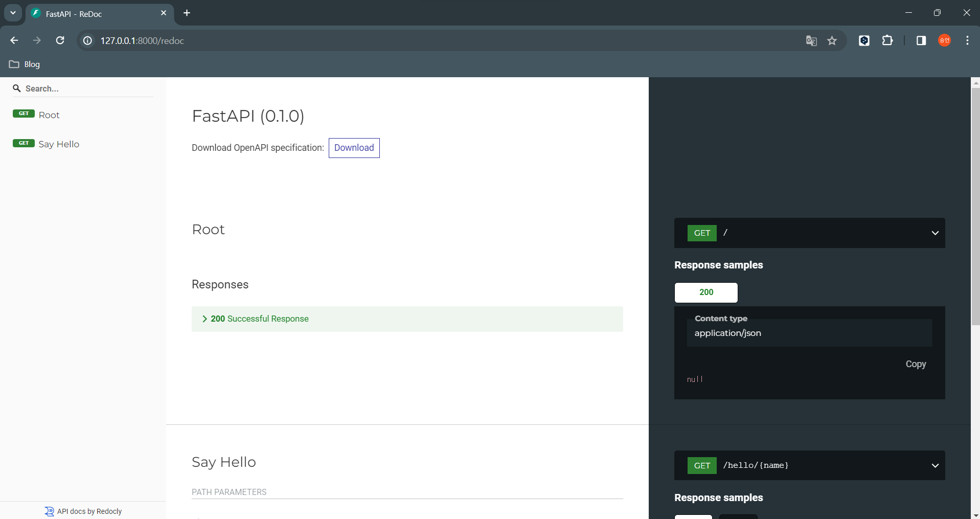980x519 pixels.
Task: Click the FastAPI (0.1.0) title
Action: tap(248, 116)
